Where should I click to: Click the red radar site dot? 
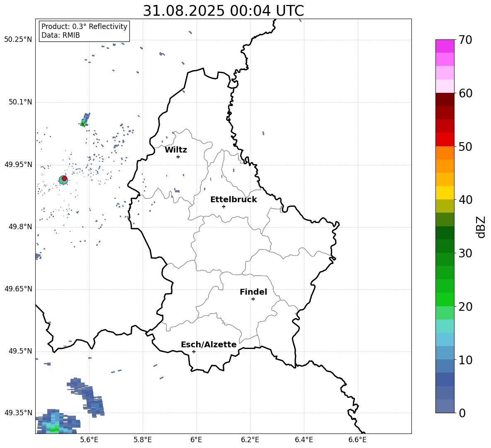[x=64, y=179]
